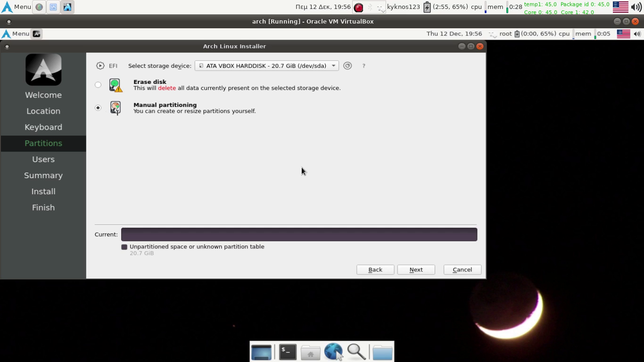Cancel the installation

[462, 270]
